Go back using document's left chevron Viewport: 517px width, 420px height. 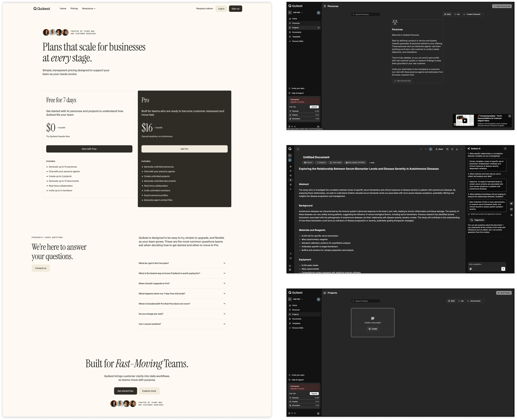point(298,149)
